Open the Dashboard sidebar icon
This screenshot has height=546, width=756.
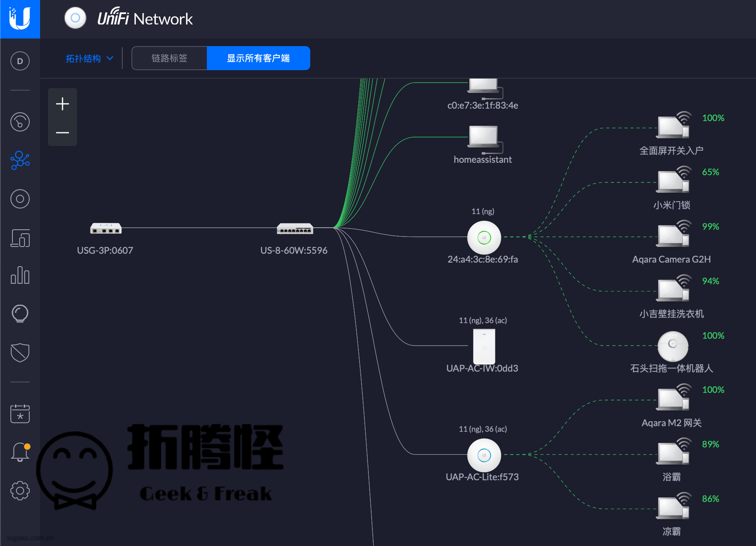point(20,61)
